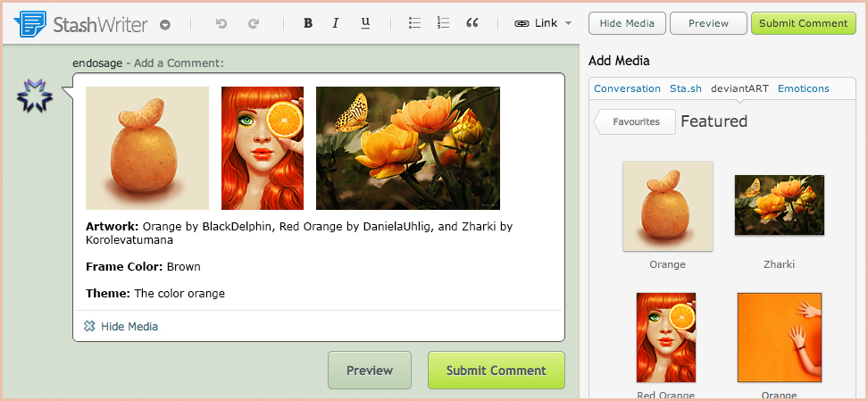Click the 'Featured' heading
The height and width of the screenshot is (401, 868).
tap(714, 121)
